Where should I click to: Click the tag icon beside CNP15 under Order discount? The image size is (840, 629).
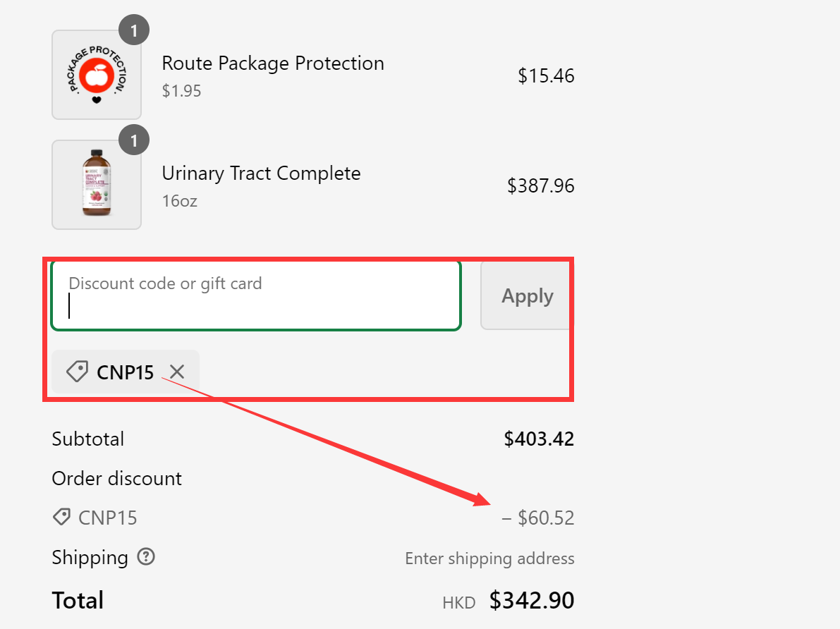pyautogui.click(x=61, y=517)
